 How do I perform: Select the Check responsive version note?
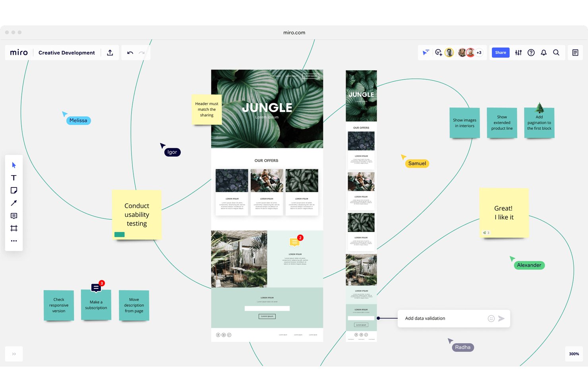click(x=59, y=305)
